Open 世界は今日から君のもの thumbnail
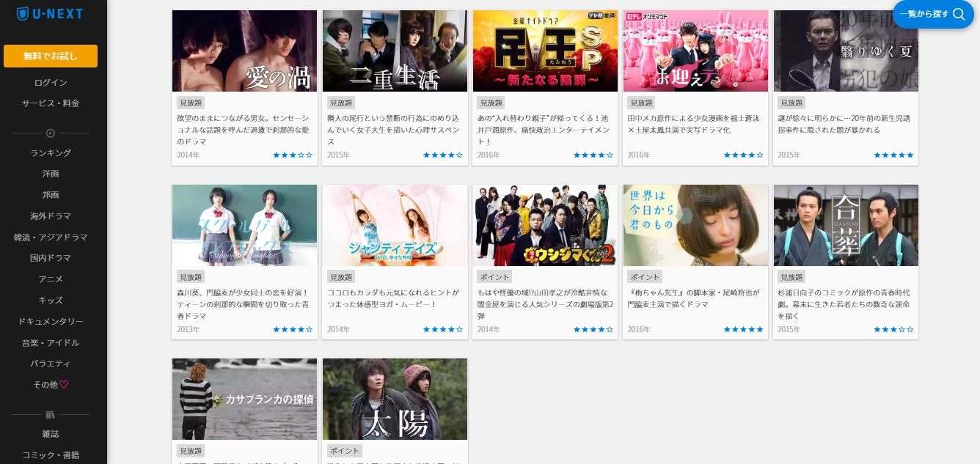 coord(695,225)
